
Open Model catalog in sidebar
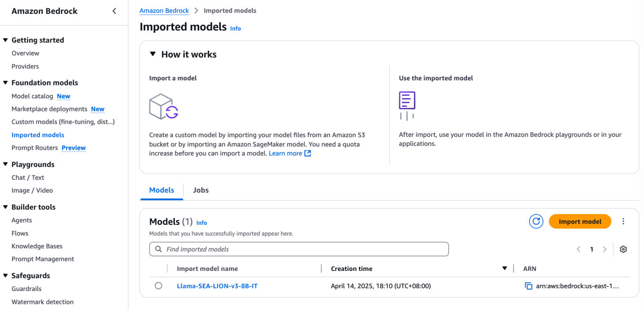32,96
